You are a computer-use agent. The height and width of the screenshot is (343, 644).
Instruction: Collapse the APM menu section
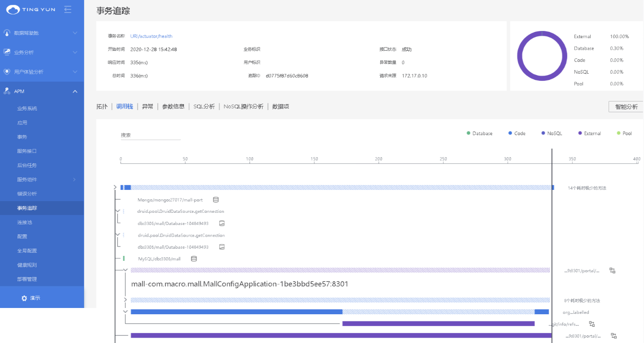coord(75,92)
